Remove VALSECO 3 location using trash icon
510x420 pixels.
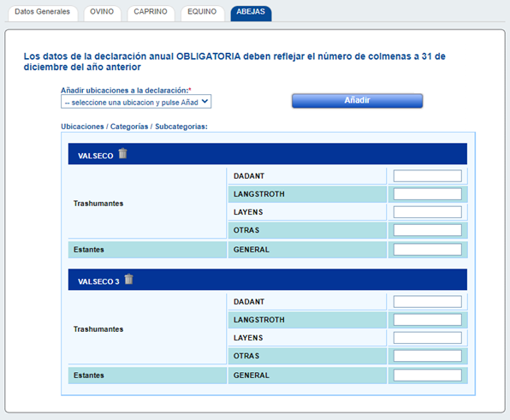tap(129, 279)
